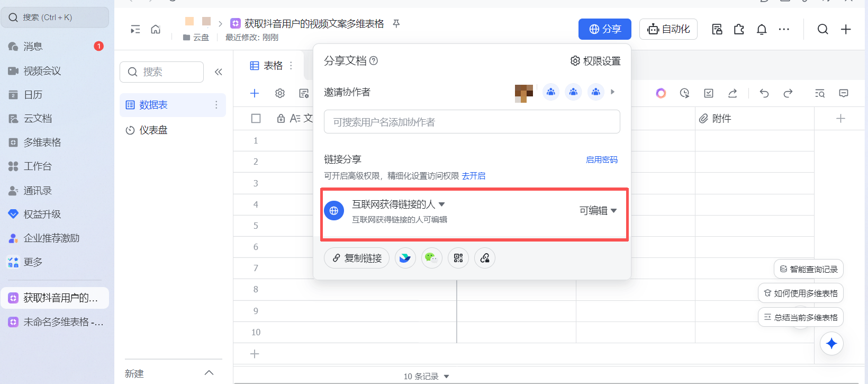Click the 复制链接 button
This screenshot has height=384, width=868.
356,258
